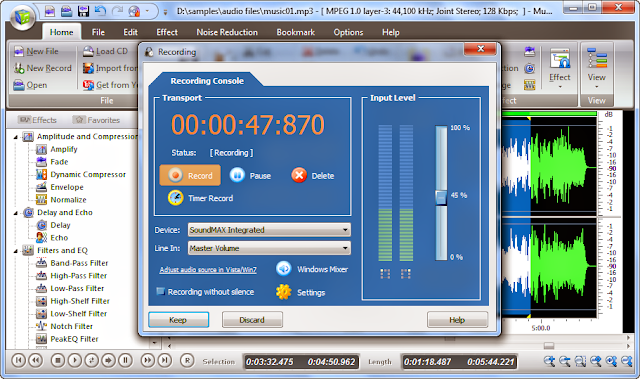The width and height of the screenshot is (640, 379).
Task: Click the rewind button in bottom bar
Action: tap(36, 360)
